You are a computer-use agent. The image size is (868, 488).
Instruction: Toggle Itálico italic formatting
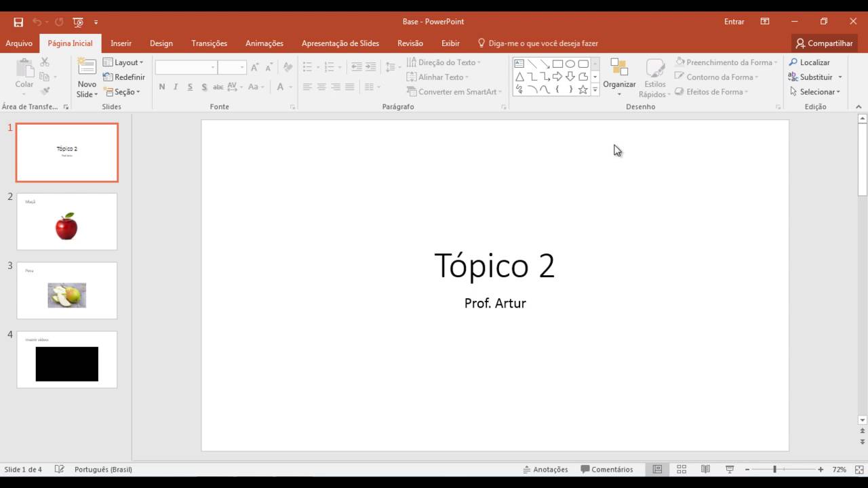(x=176, y=87)
